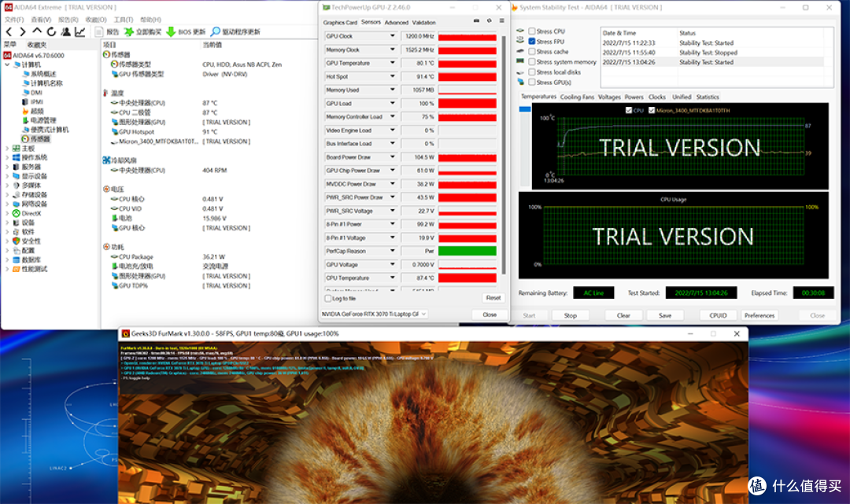
Task: Click the Stress system memory icon
Action: [x=521, y=61]
